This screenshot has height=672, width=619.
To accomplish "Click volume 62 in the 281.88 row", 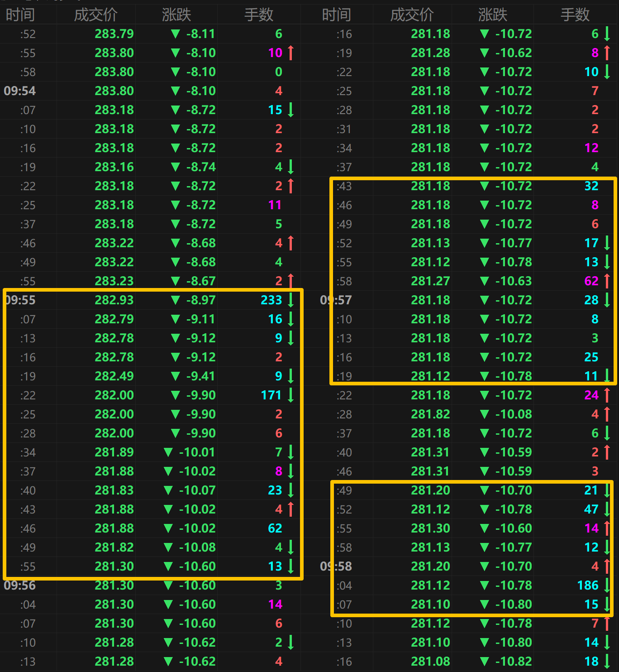I will pos(275,528).
